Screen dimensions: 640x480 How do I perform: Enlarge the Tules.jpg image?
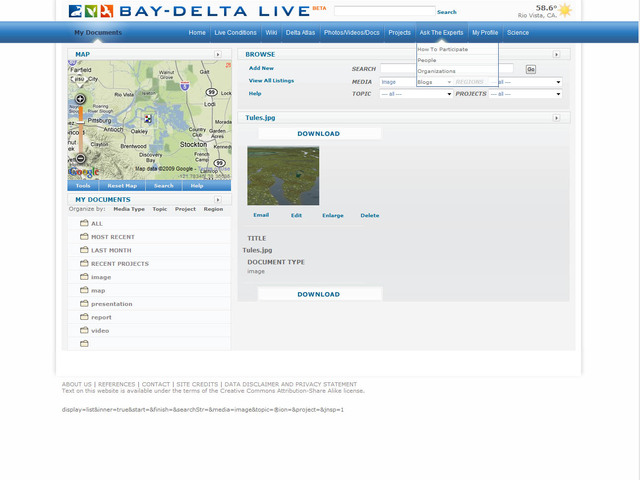coord(333,216)
